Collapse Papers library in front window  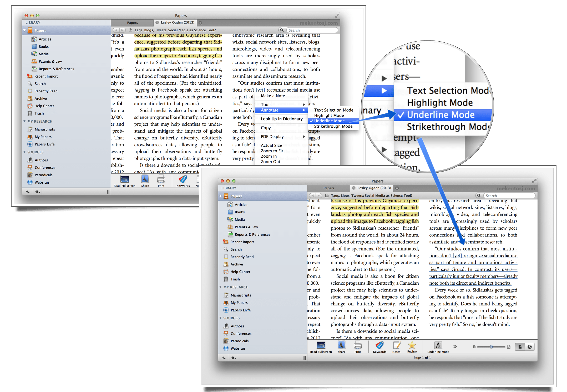(221, 196)
